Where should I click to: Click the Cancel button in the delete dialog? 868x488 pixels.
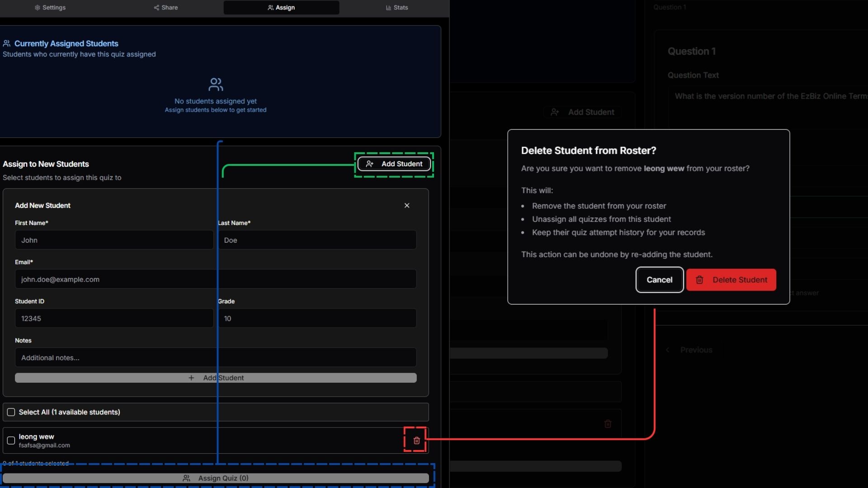tap(659, 279)
